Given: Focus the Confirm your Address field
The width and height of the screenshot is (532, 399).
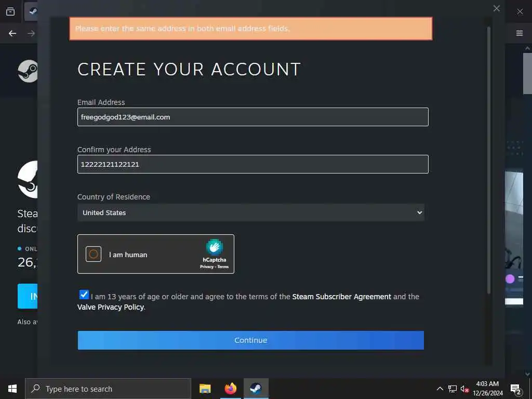Looking at the screenshot, I should [253, 164].
